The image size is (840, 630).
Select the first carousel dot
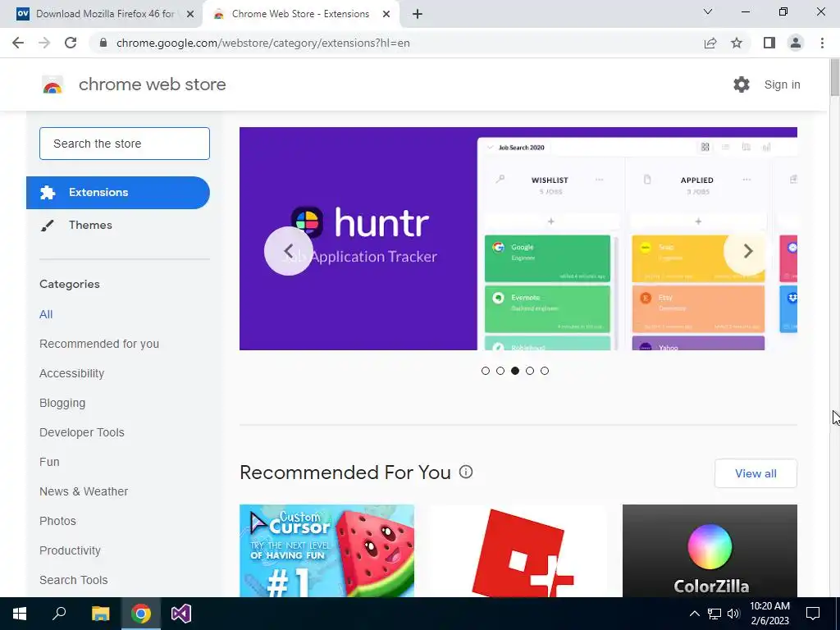tap(486, 371)
